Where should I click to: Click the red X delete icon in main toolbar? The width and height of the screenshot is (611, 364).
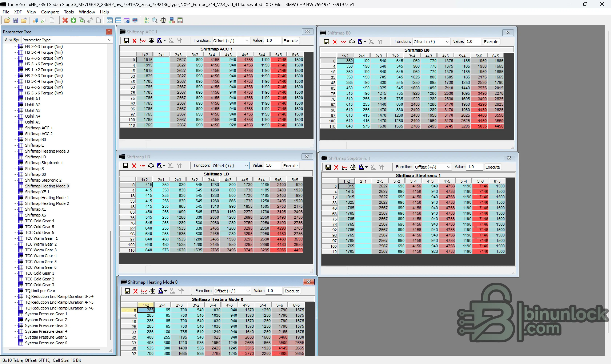click(65, 20)
